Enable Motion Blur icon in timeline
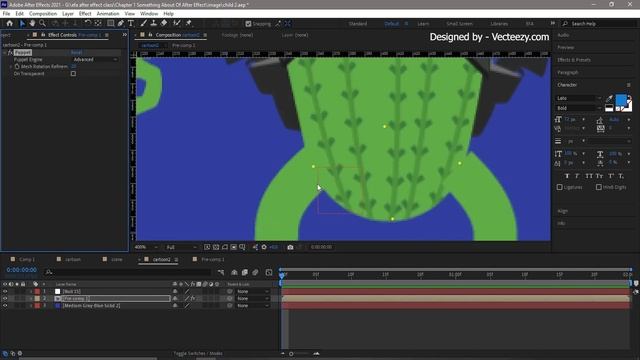Image resolution: width=640 pixels, height=360 pixels. [255, 272]
